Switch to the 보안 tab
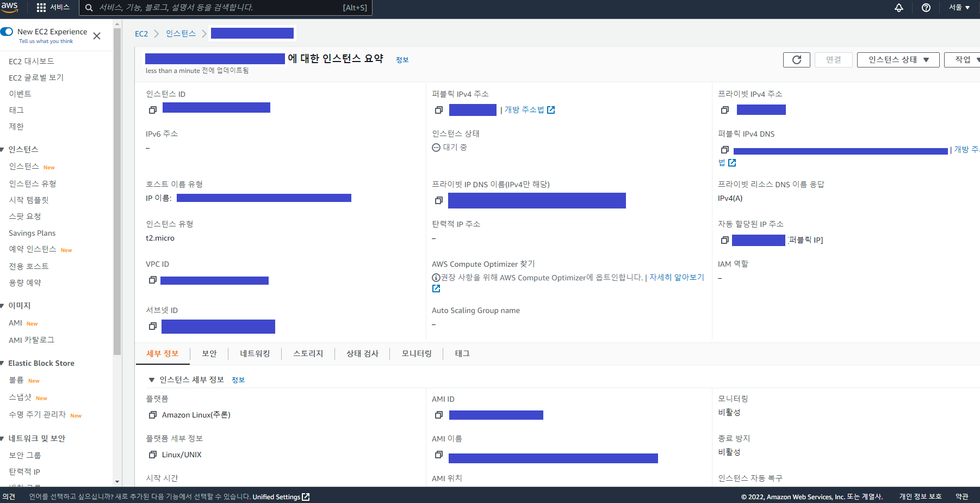This screenshot has height=503, width=980. pos(209,353)
